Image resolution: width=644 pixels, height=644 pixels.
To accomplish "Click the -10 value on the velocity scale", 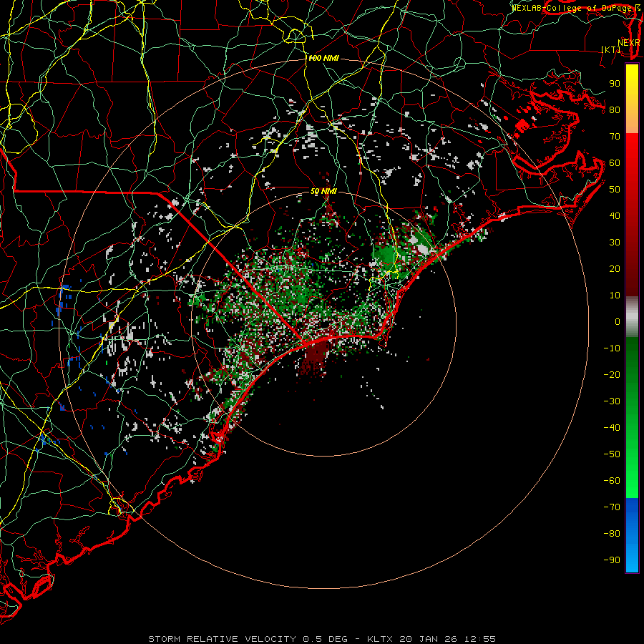I will (x=612, y=348).
